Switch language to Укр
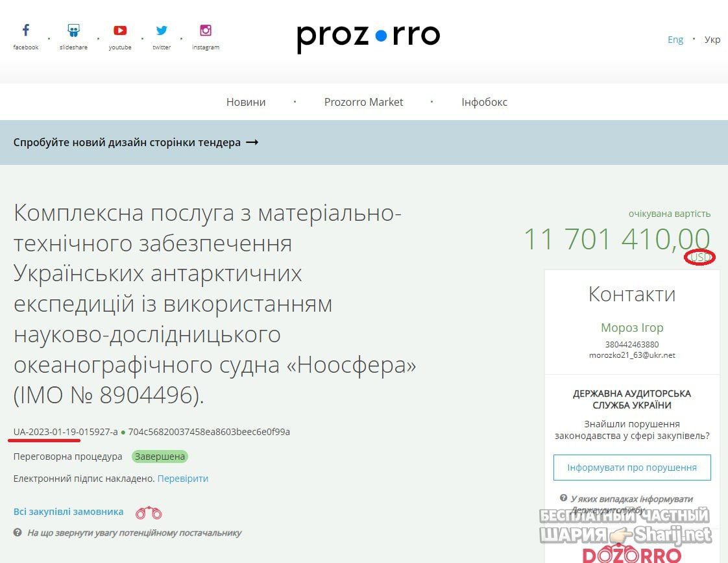This screenshot has width=728, height=563. (x=712, y=40)
